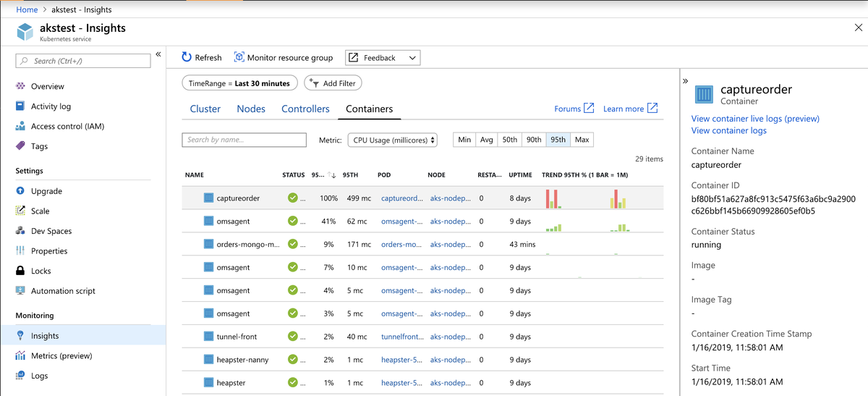Sort by the NAME column header
Screen dimensions: 868x396
pyautogui.click(x=194, y=175)
